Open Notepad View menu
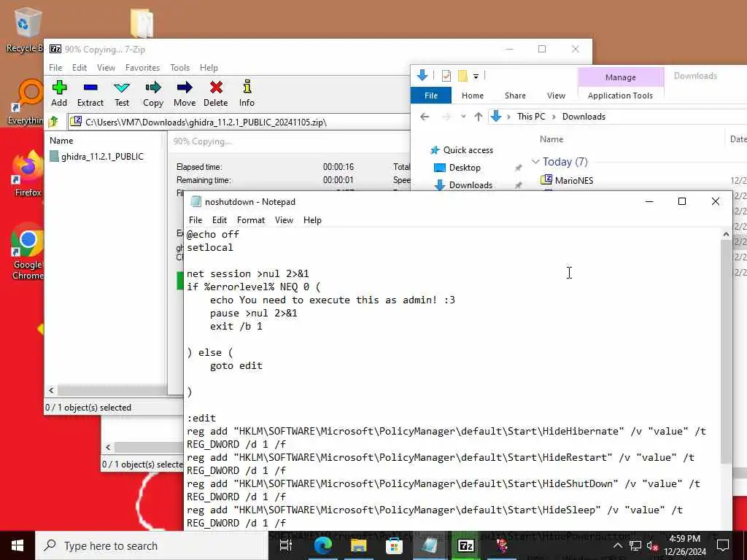 point(284,220)
